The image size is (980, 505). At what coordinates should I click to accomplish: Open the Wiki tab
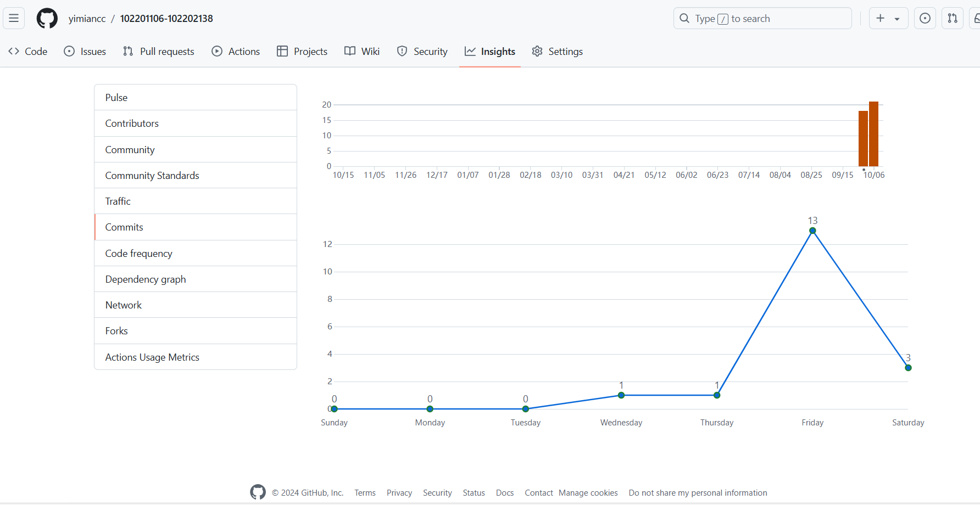click(x=362, y=51)
